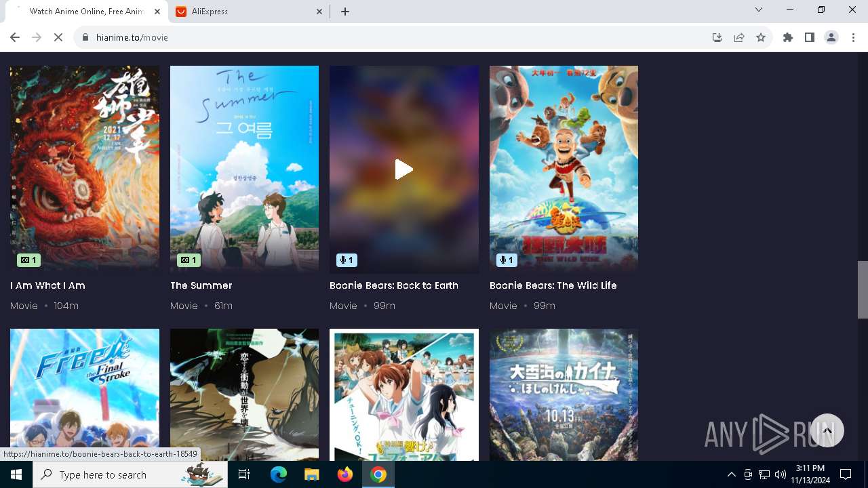This screenshot has width=868, height=488.
Task: Click the I Am What I Am title
Action: [47, 285]
